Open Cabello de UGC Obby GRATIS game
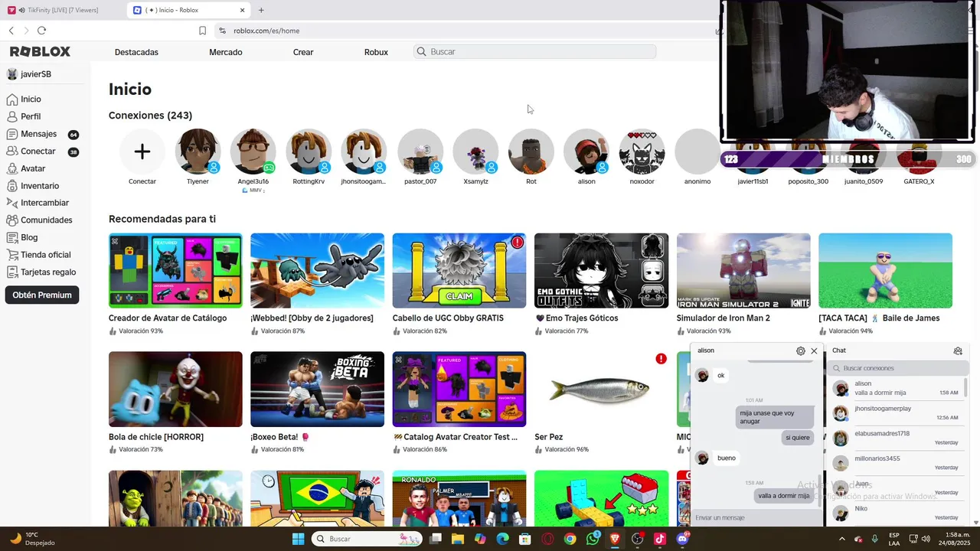980x551 pixels. point(459,271)
